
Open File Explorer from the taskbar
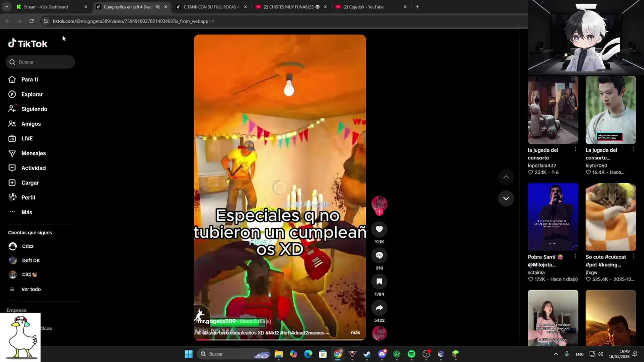pos(279,354)
